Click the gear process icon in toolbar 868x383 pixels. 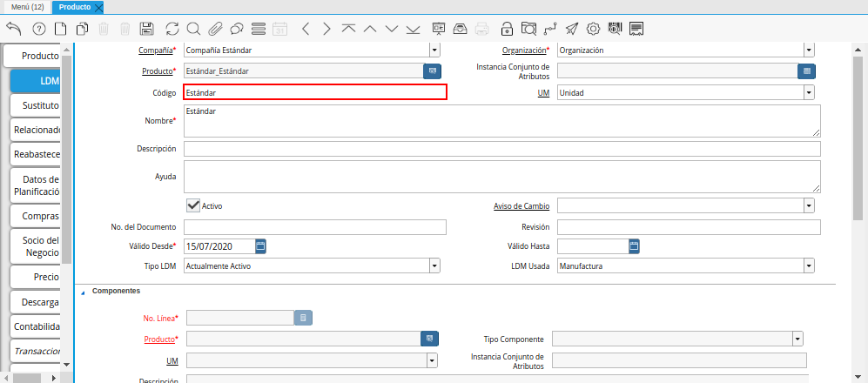[593, 29]
